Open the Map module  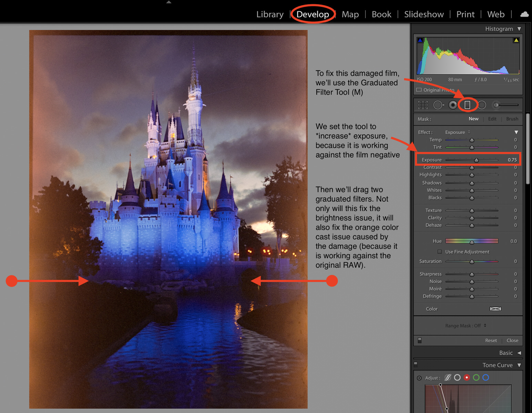(x=350, y=14)
